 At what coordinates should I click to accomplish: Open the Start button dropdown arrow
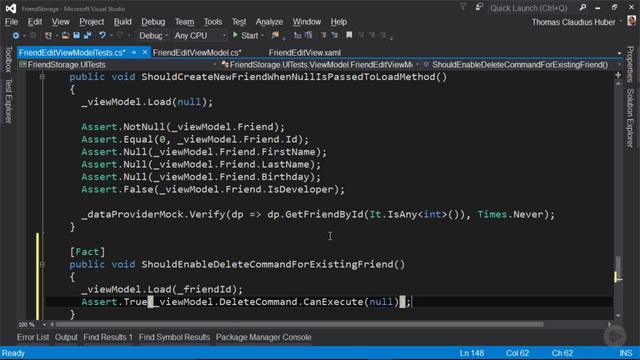[x=262, y=36]
